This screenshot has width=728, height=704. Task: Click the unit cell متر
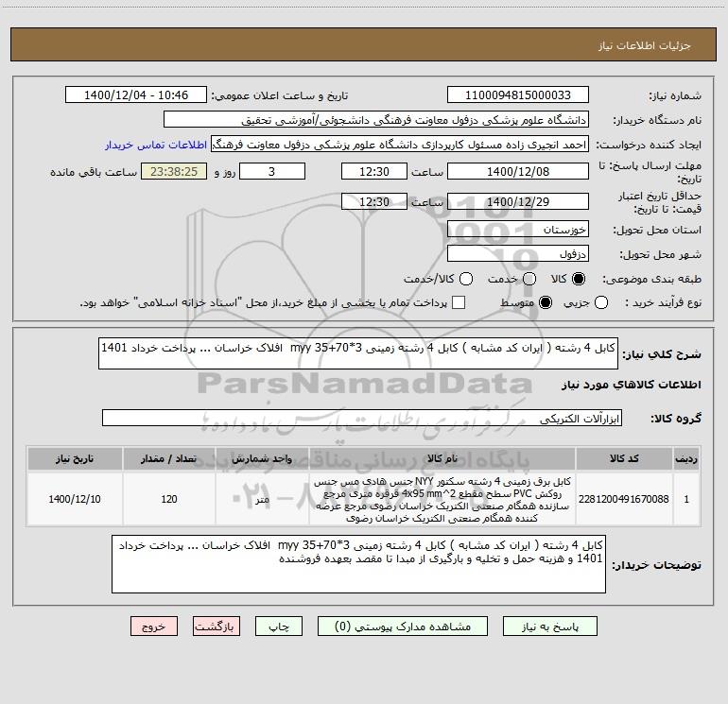point(262,499)
